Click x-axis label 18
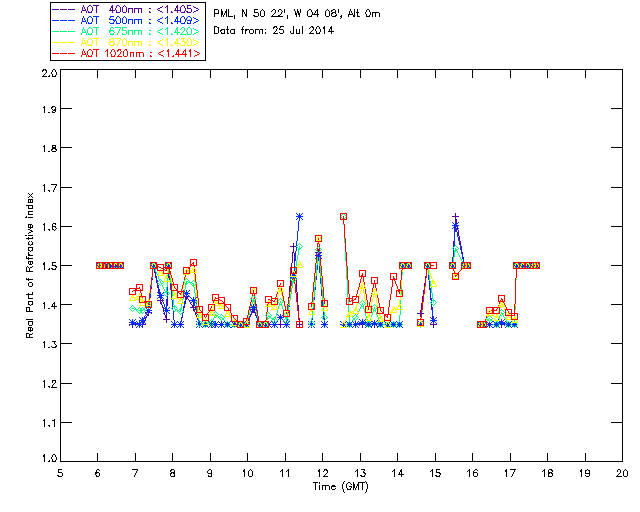This screenshot has height=512, width=640. (x=548, y=473)
